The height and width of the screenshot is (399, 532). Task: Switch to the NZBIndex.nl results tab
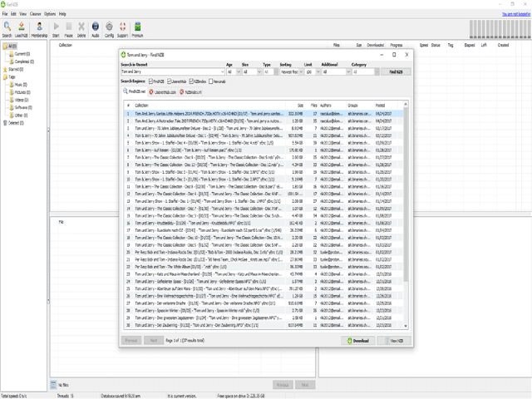[190, 92]
